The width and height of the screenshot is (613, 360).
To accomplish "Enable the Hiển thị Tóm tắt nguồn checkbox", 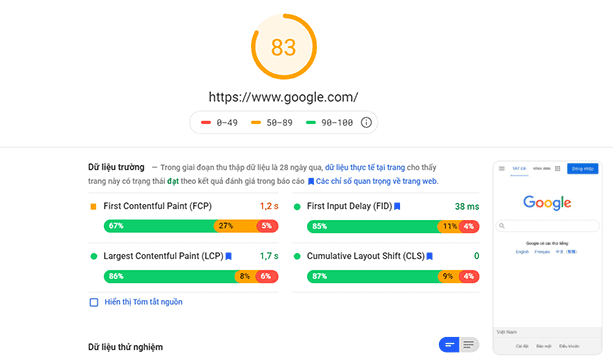I will pyautogui.click(x=94, y=302).
